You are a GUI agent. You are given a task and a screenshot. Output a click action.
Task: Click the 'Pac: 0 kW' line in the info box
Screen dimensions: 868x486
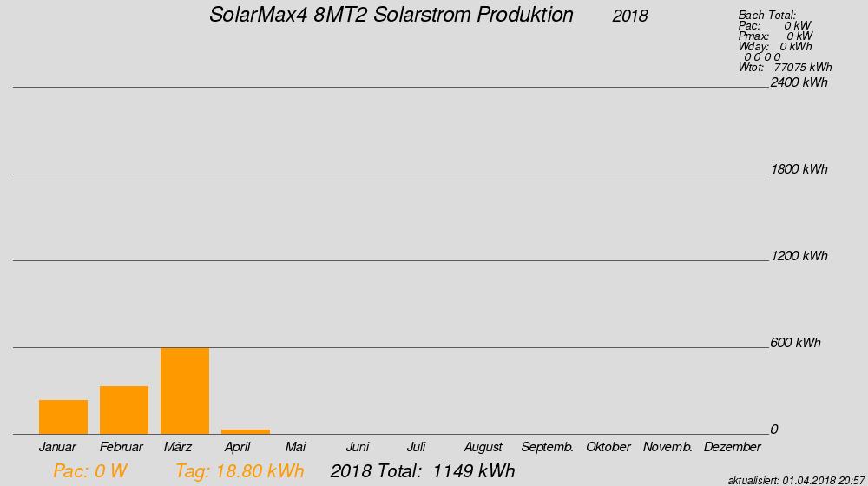pyautogui.click(x=774, y=25)
